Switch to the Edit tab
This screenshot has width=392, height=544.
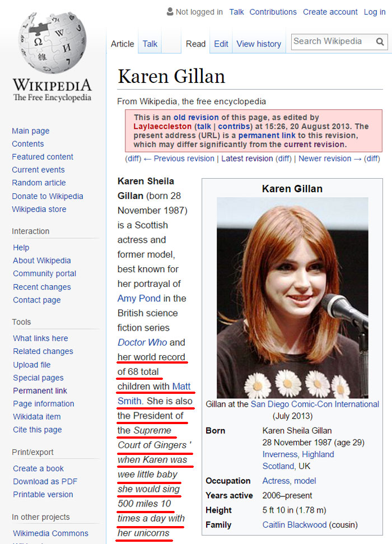tap(221, 44)
